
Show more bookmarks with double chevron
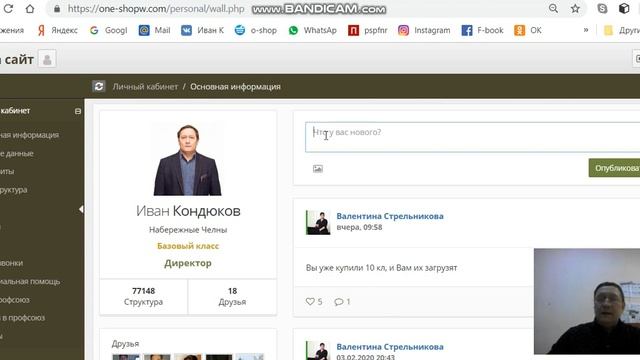pos(586,30)
